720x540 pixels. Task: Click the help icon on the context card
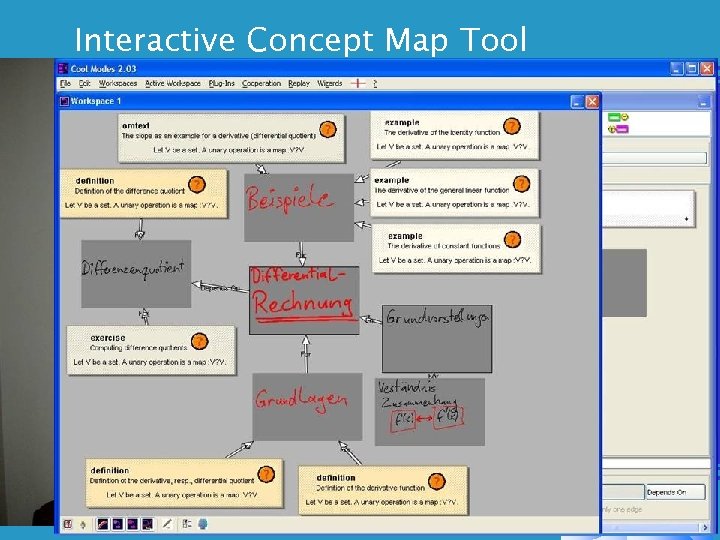[x=328, y=129]
